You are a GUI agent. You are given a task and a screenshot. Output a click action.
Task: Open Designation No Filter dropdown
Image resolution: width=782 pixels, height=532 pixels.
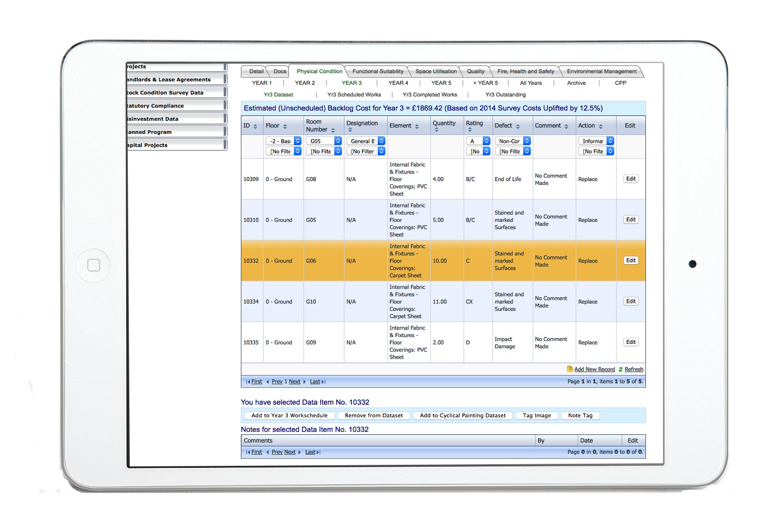tap(366, 151)
